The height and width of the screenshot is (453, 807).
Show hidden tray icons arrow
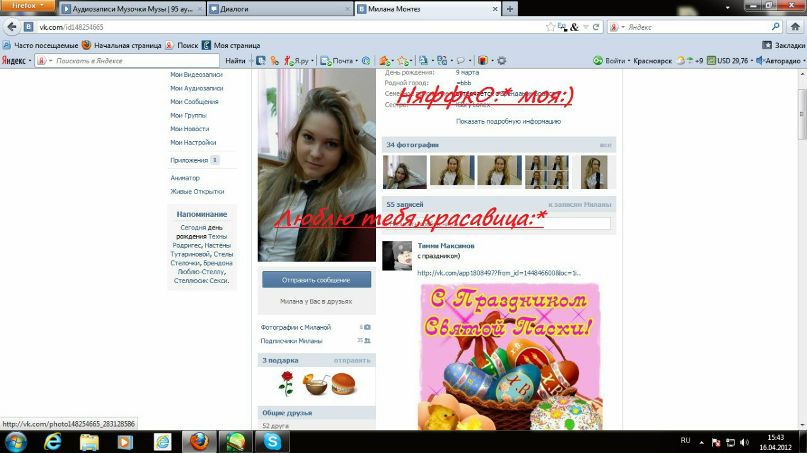pyautogui.click(x=701, y=442)
